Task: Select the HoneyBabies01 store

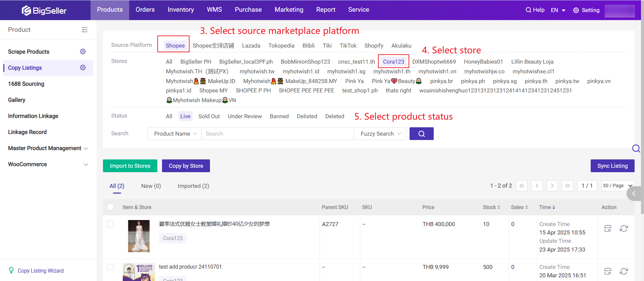Action: 483,62
